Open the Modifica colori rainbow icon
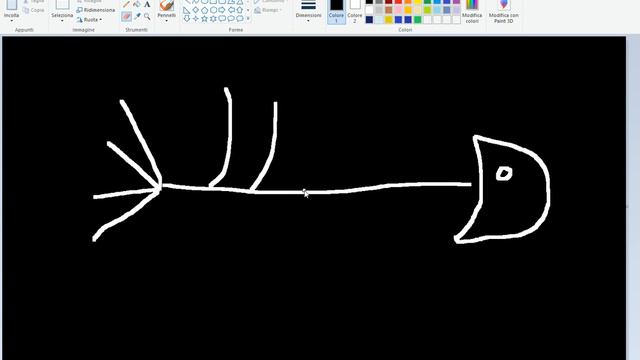The image size is (640, 360). tap(472, 5)
